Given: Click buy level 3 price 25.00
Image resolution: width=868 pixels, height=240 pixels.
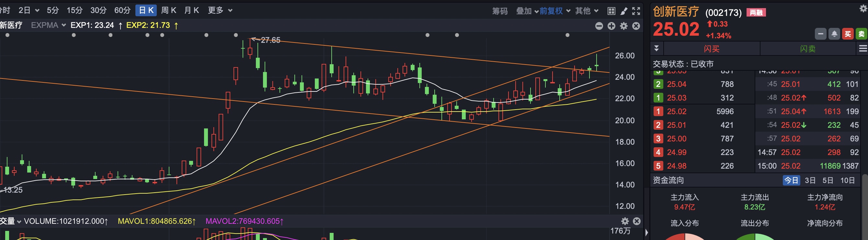Looking at the screenshot, I should (677, 139).
